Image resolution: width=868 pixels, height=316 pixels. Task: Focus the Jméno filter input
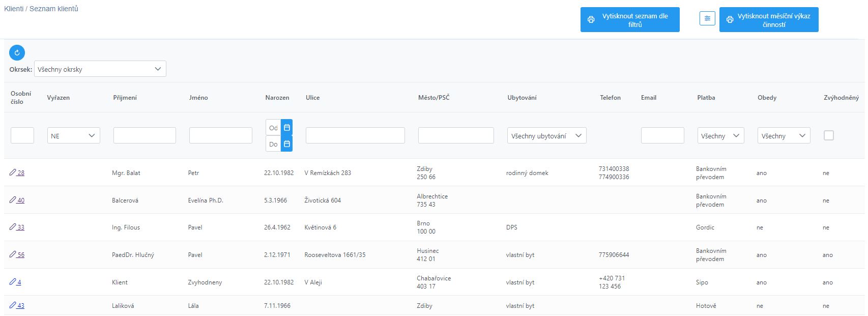(x=221, y=135)
